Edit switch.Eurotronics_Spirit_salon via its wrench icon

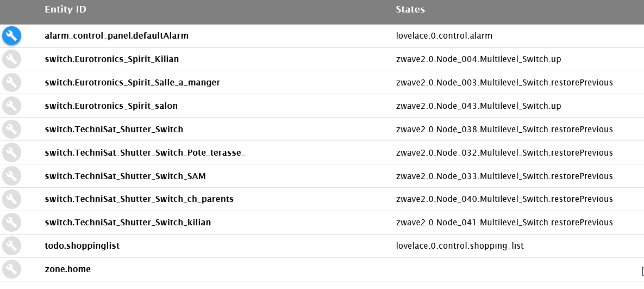click(x=11, y=106)
